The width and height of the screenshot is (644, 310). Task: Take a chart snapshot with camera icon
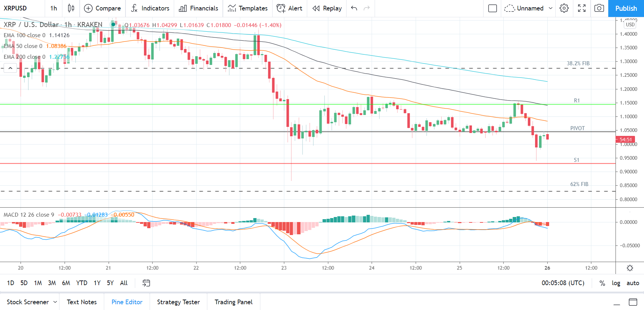point(599,8)
